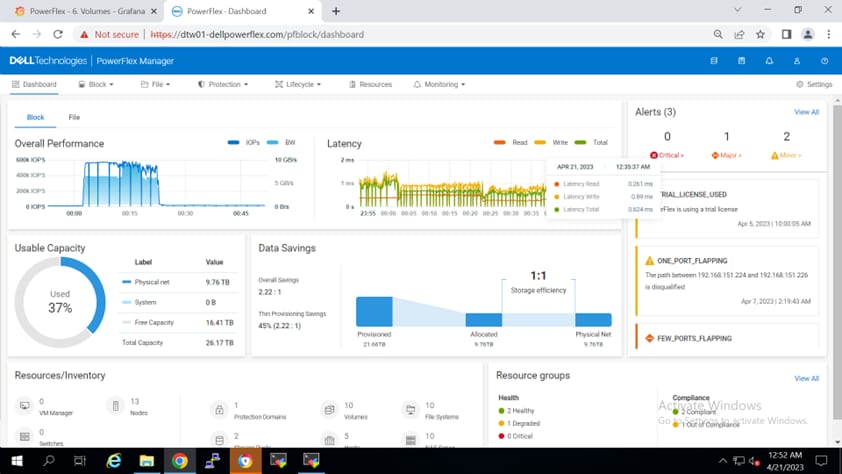Viewport: 842px width, 474px height.
Task: Click View All link in Resource groups
Action: [x=807, y=378]
